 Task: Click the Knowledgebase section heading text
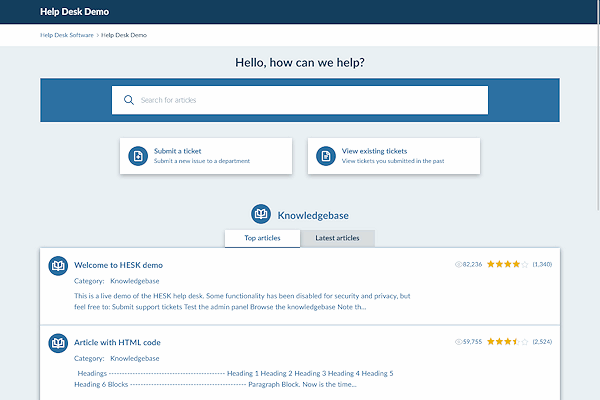[x=313, y=216]
